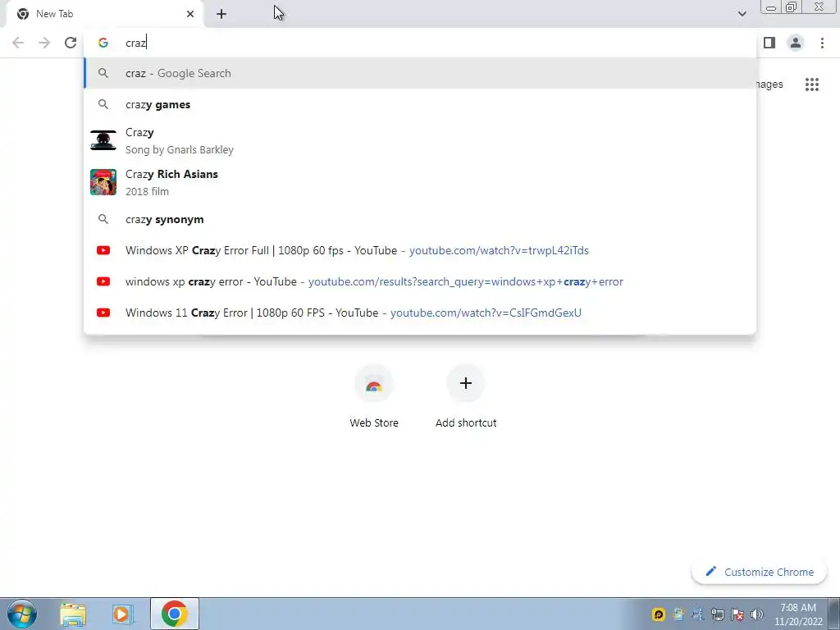This screenshot has width=840, height=630.
Task: Click the volume speaker tray icon
Action: point(757,614)
